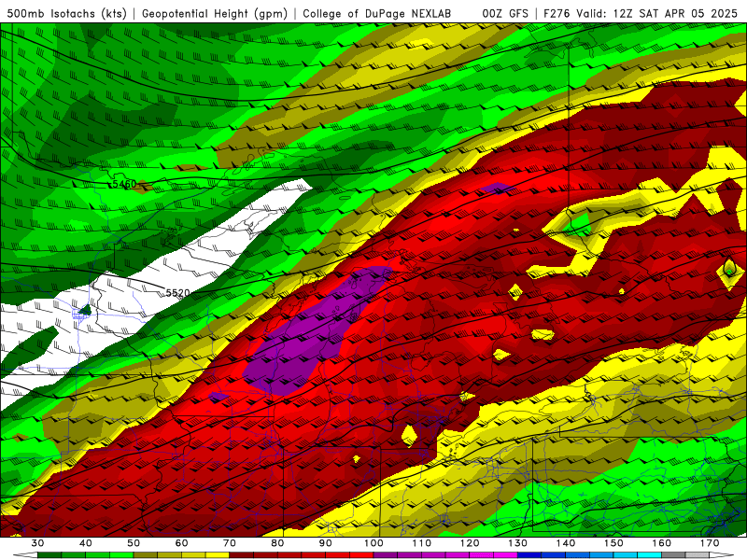Select the 90 value on the color scale
The height and width of the screenshot is (560, 747).
pos(326,543)
